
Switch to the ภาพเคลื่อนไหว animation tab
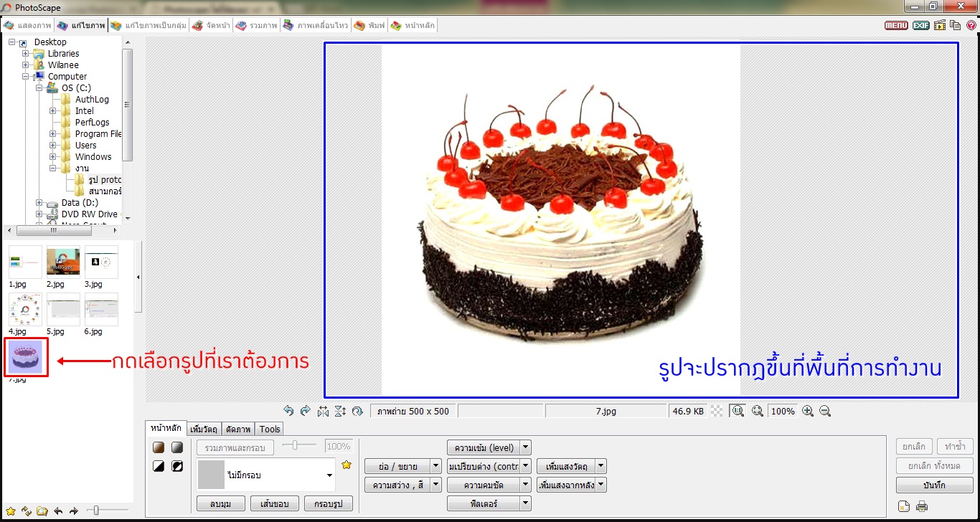click(316, 25)
